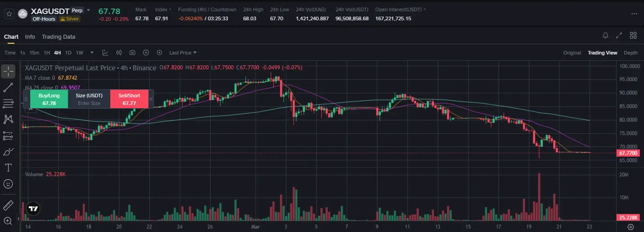The width and height of the screenshot is (644, 232).
Task: Switch to the Chart tab
Action: [x=11, y=37]
